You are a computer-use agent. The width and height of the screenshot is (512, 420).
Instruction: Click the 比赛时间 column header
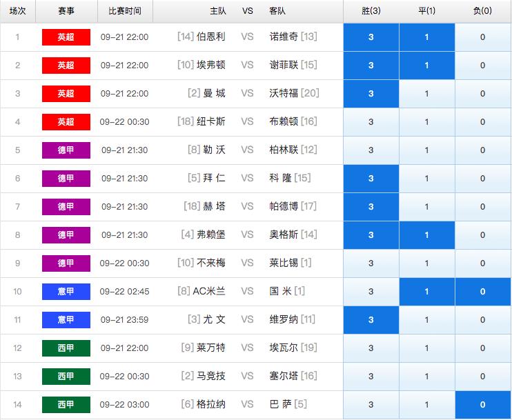point(125,11)
